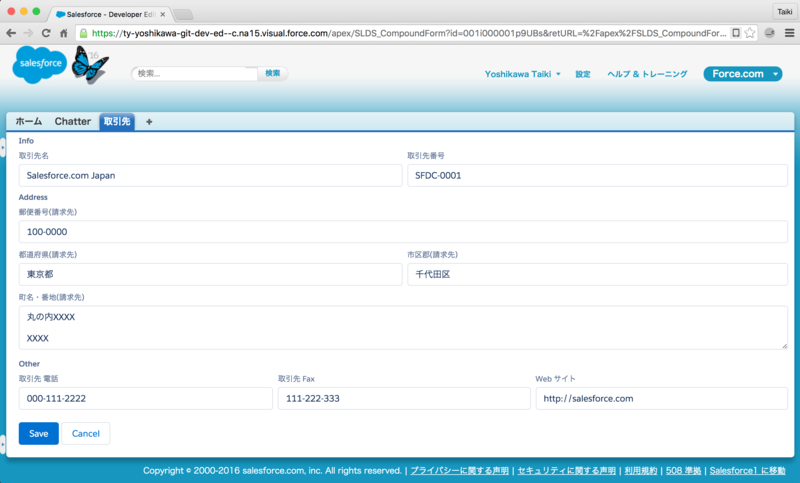Viewport: 800px width, 483px height.
Task: Click the phone field 000-111-2222
Action: 145,398
